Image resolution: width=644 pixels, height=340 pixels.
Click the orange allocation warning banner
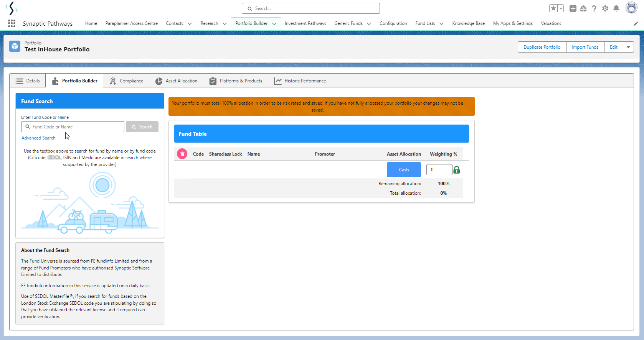click(x=322, y=107)
